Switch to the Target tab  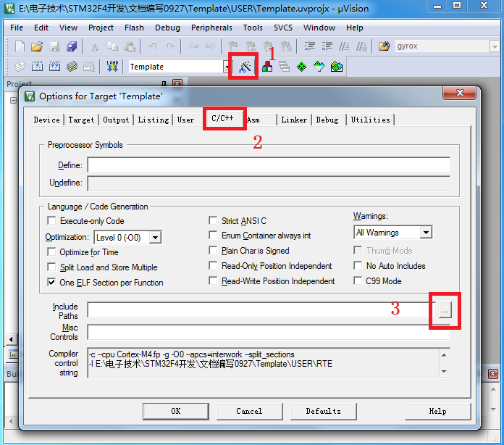pyautogui.click(x=81, y=120)
